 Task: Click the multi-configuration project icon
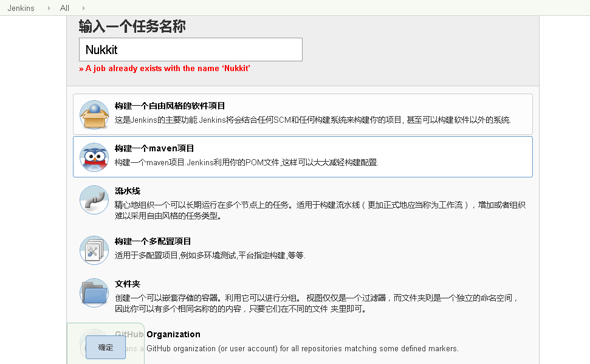click(94, 250)
